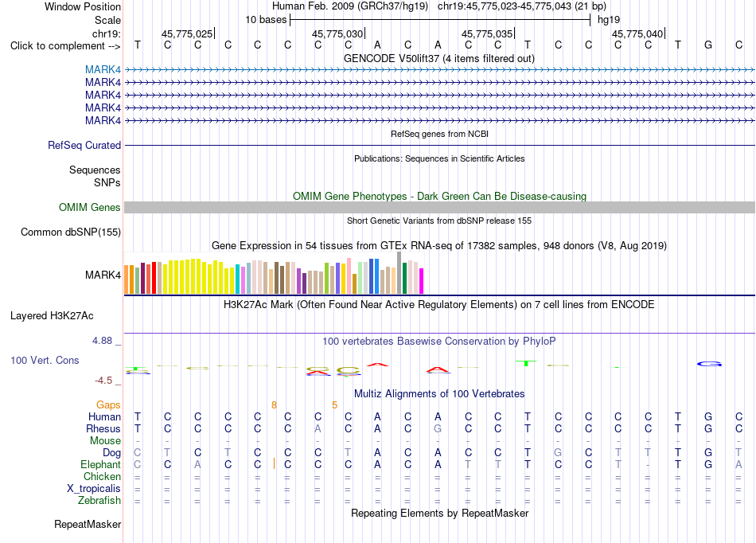Click the 4.88 PhyloP upper scale value
756x543 pixels.
tap(102, 341)
